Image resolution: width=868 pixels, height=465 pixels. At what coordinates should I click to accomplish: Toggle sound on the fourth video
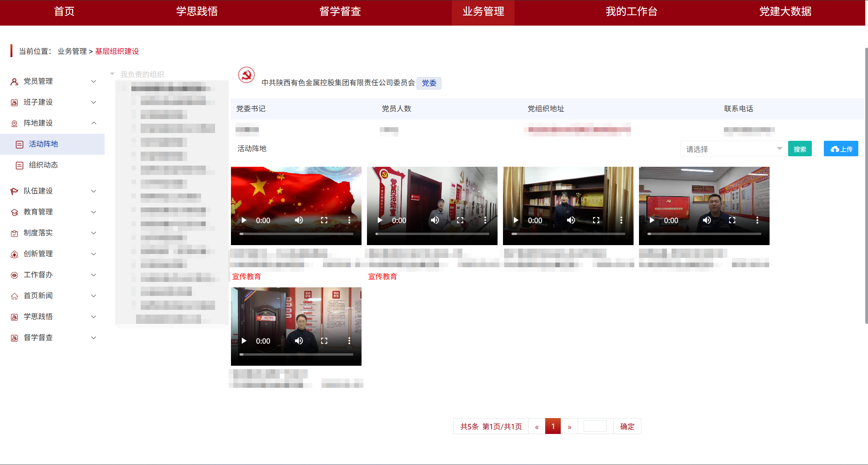coord(707,220)
